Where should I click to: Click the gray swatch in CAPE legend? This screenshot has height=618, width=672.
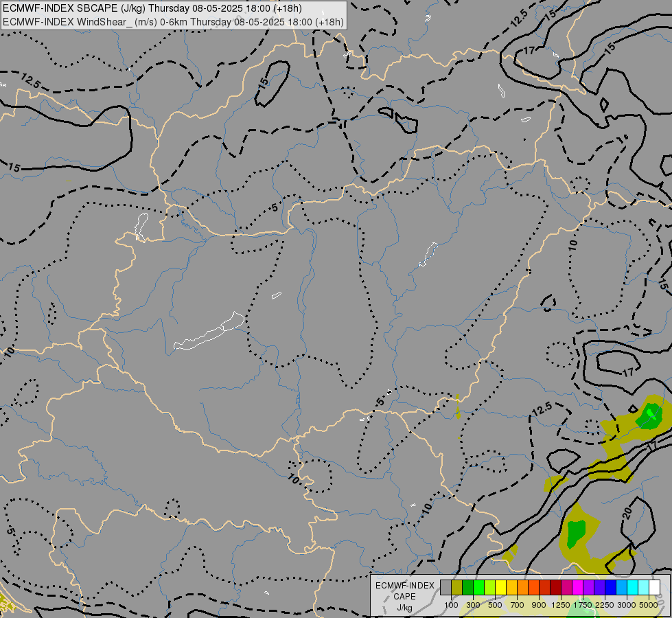tap(445, 587)
